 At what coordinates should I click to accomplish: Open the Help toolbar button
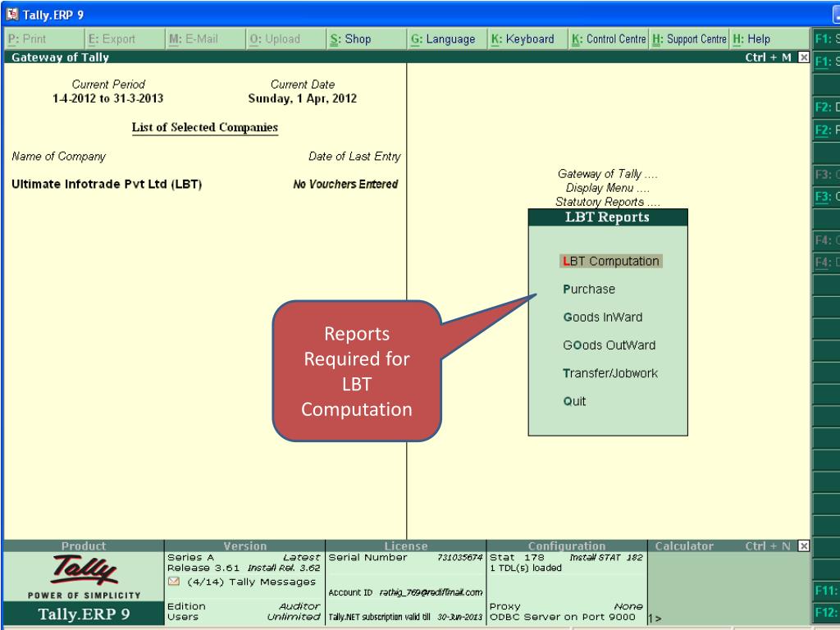pyautogui.click(x=769, y=39)
